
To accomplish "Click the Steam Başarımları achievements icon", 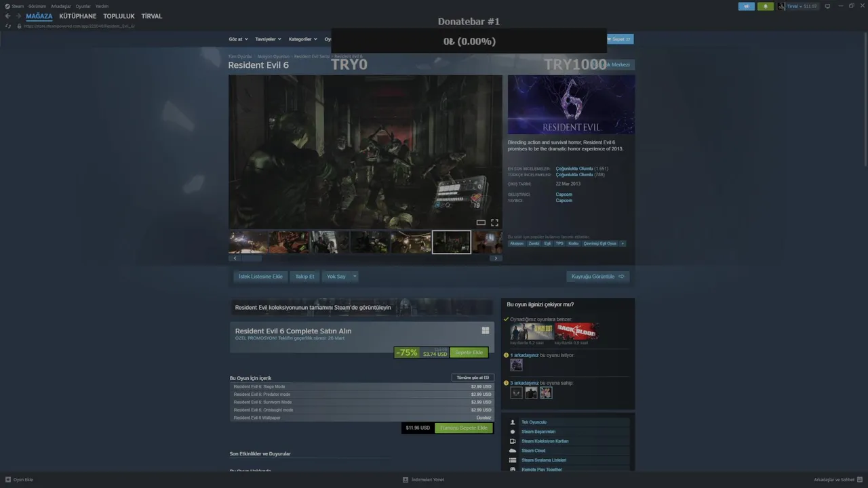I will tap(513, 432).
